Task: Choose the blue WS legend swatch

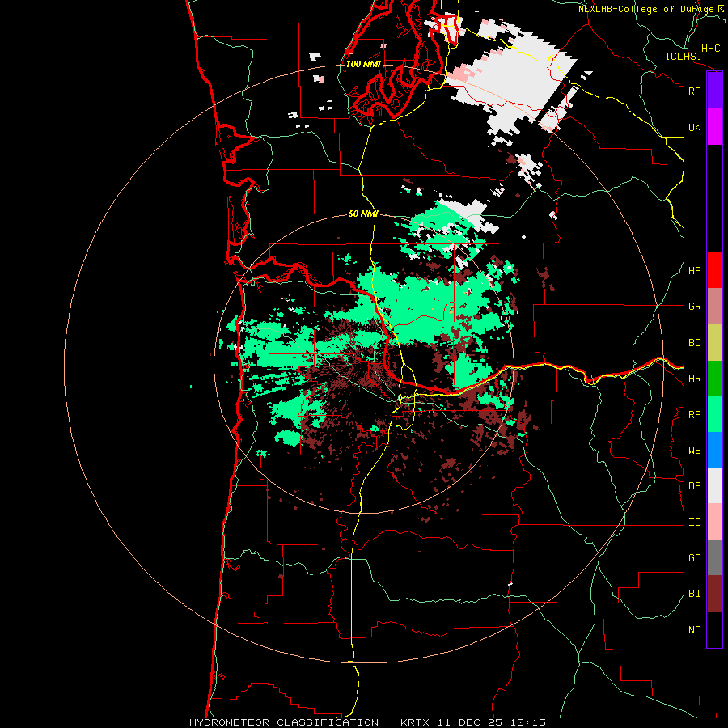Action: tap(714, 450)
